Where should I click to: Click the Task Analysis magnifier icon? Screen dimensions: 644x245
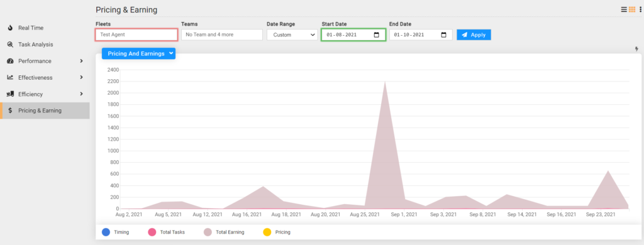coord(10,45)
